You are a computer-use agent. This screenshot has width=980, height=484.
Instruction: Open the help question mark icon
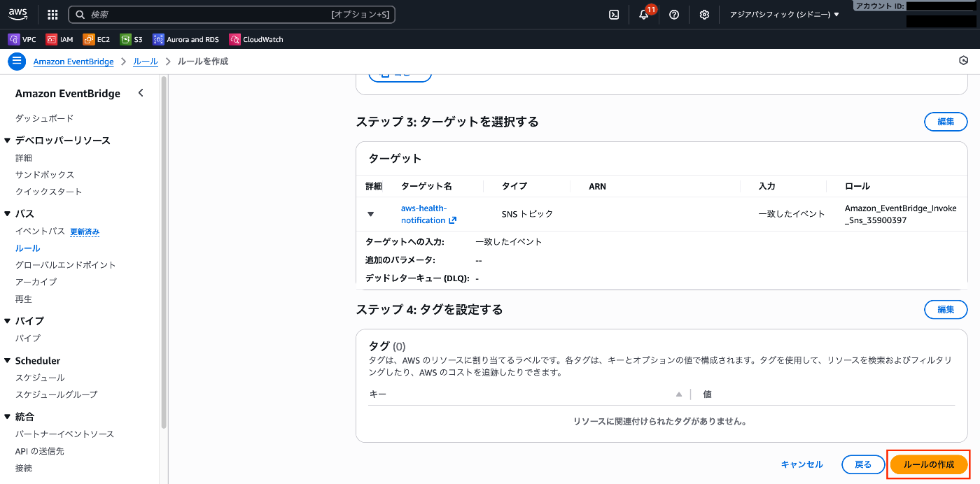[674, 15]
